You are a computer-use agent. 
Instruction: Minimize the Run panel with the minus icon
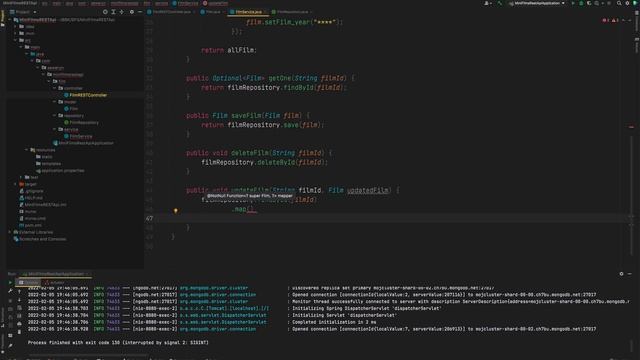pyautogui.click(x=629, y=274)
